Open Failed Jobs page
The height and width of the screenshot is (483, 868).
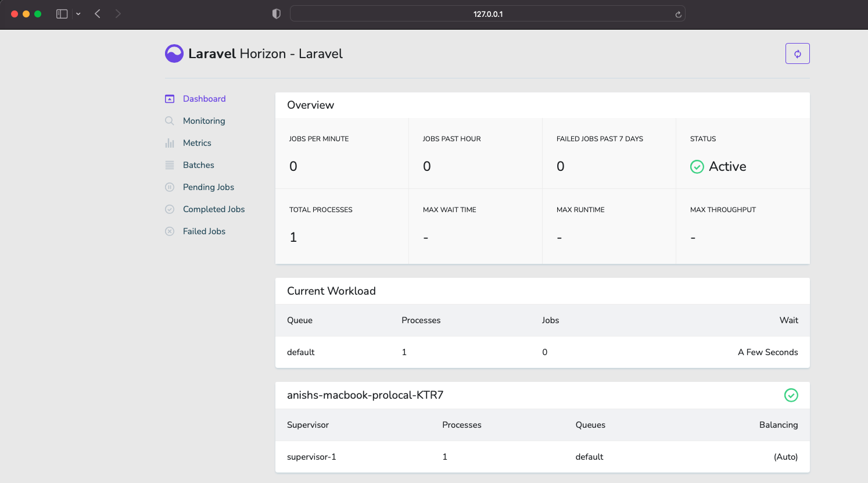tap(204, 231)
